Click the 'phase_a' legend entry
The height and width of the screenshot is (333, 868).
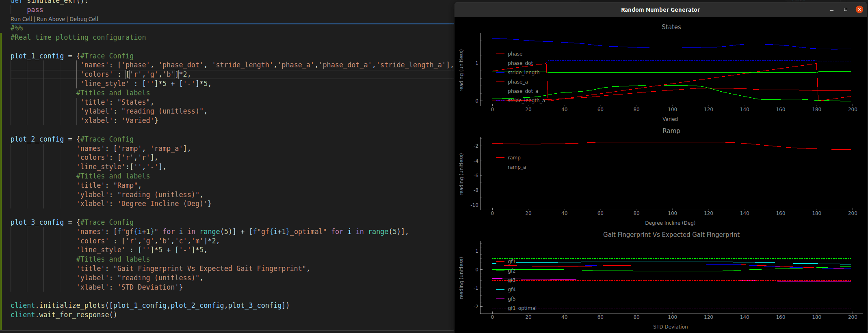pyautogui.click(x=518, y=82)
